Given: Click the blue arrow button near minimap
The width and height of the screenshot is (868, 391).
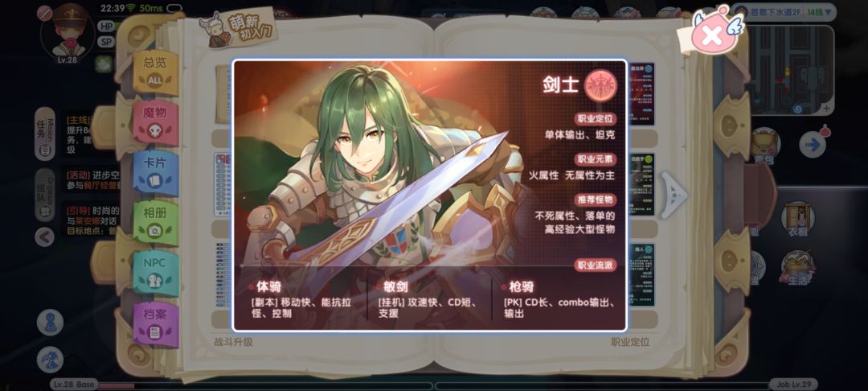Looking at the screenshot, I should coord(813,145).
